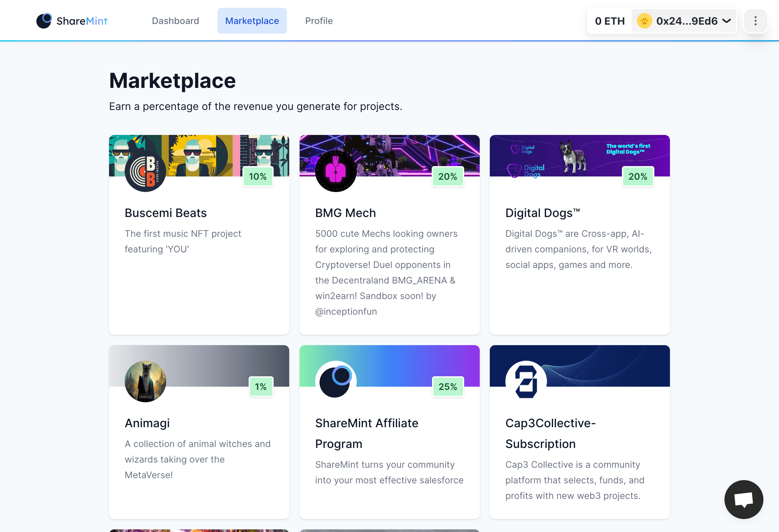This screenshot has width=779, height=532.
Task: Click the BMG Mech pink robot avatar
Action: click(336, 171)
